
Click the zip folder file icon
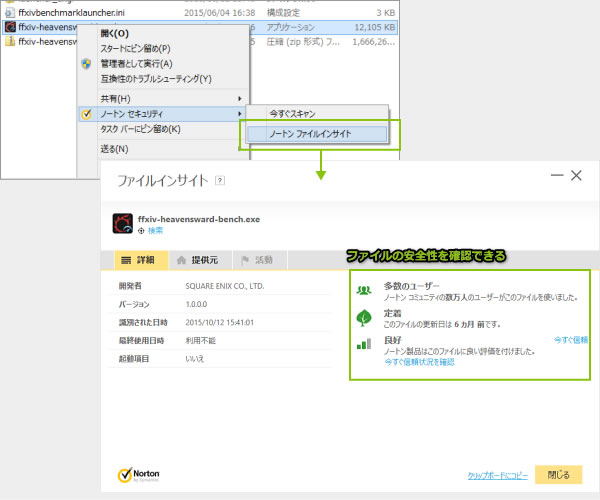click(x=10, y=41)
